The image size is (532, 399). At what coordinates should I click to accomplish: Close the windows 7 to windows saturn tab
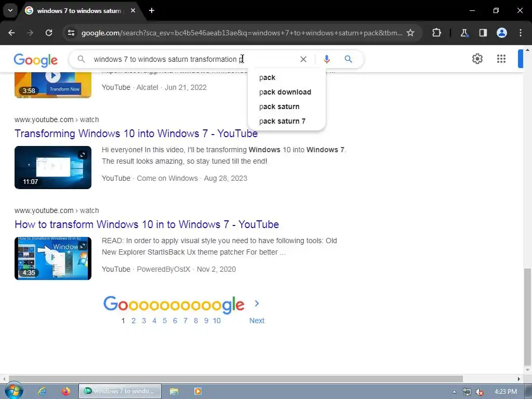pyautogui.click(x=133, y=10)
